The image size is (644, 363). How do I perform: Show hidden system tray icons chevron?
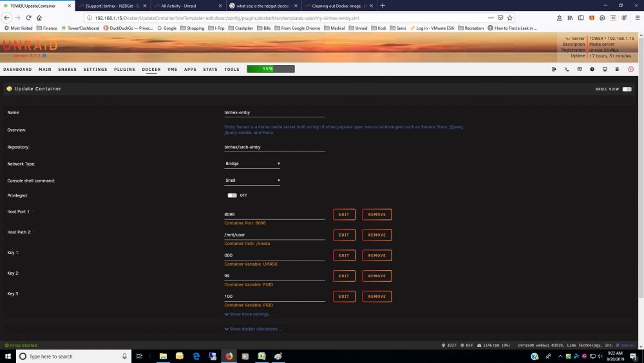point(560,356)
